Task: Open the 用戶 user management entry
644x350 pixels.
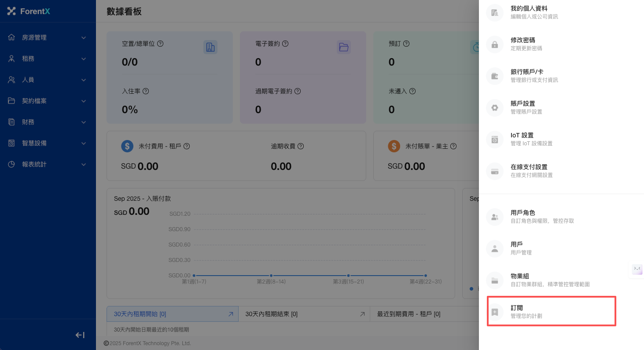Action: [521, 248]
